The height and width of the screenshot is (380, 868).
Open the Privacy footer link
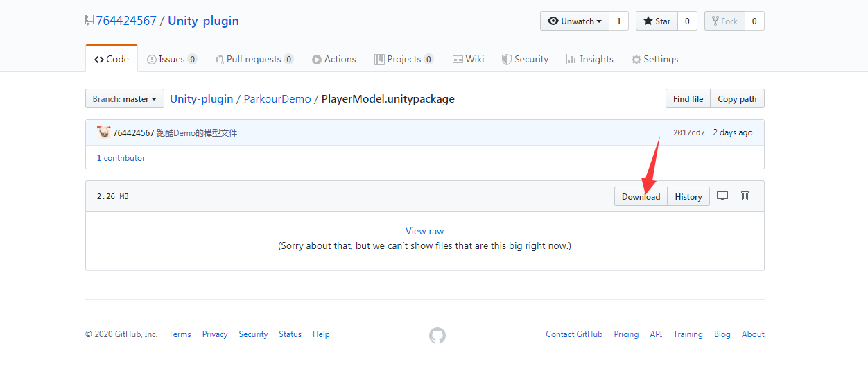tap(215, 334)
